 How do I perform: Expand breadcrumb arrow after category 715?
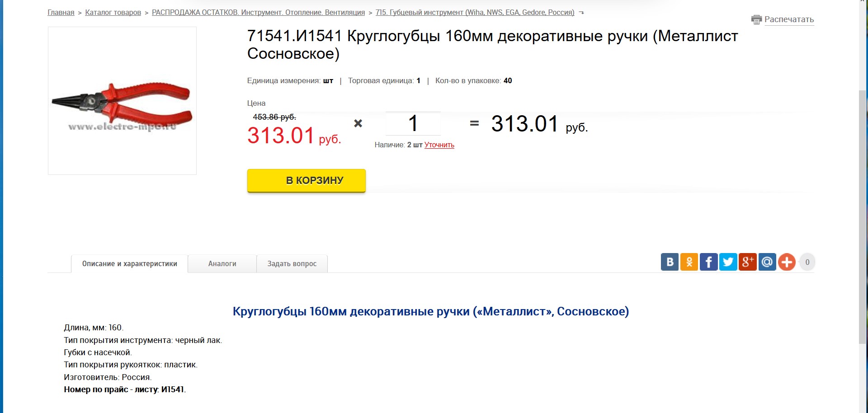point(581,13)
